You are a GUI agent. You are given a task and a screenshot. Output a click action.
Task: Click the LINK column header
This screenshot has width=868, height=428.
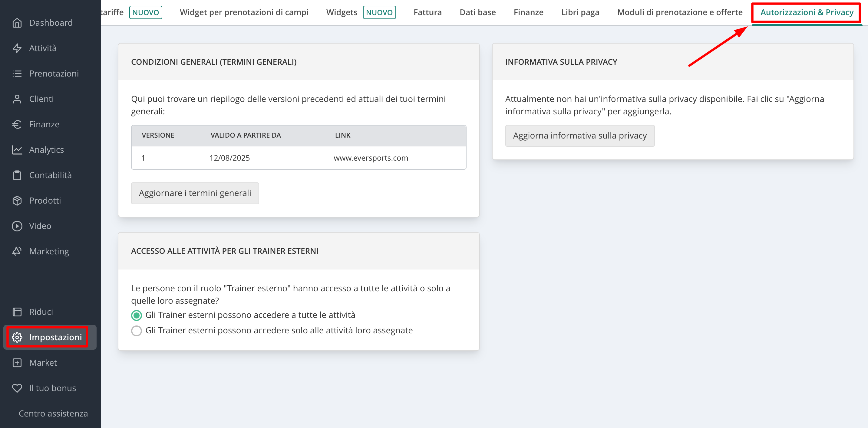click(343, 136)
